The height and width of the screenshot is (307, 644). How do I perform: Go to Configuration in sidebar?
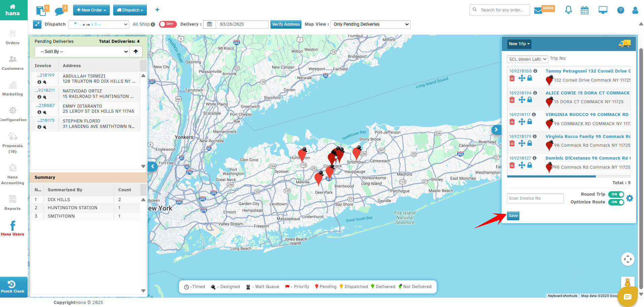coord(12,114)
